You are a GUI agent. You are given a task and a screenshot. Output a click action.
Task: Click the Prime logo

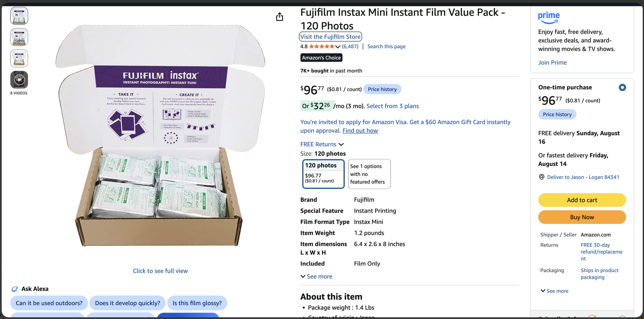pyautogui.click(x=549, y=17)
